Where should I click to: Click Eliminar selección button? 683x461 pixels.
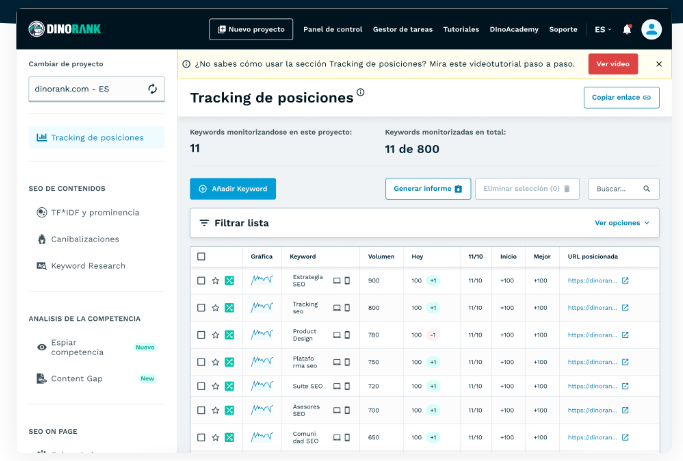point(527,189)
